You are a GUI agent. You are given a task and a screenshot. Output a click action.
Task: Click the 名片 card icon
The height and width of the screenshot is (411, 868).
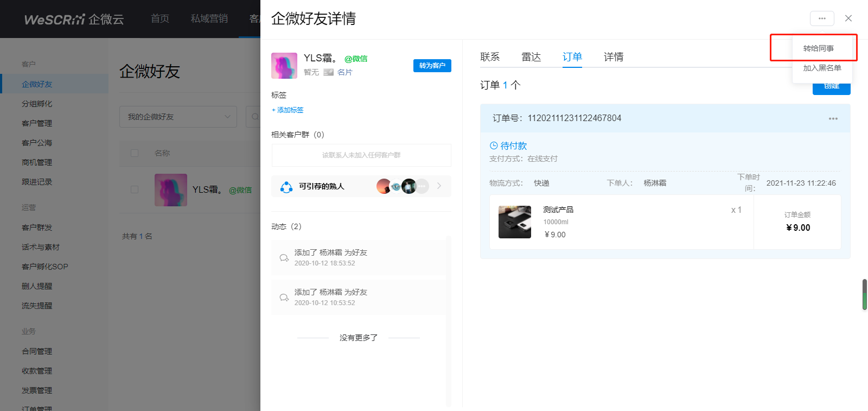coord(328,72)
